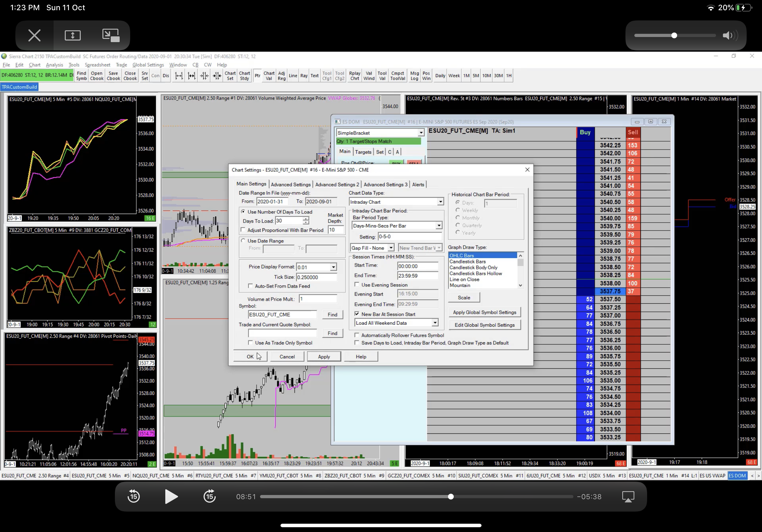
Task: Click the Rplay Chrt toolbar button
Action: 355,76
